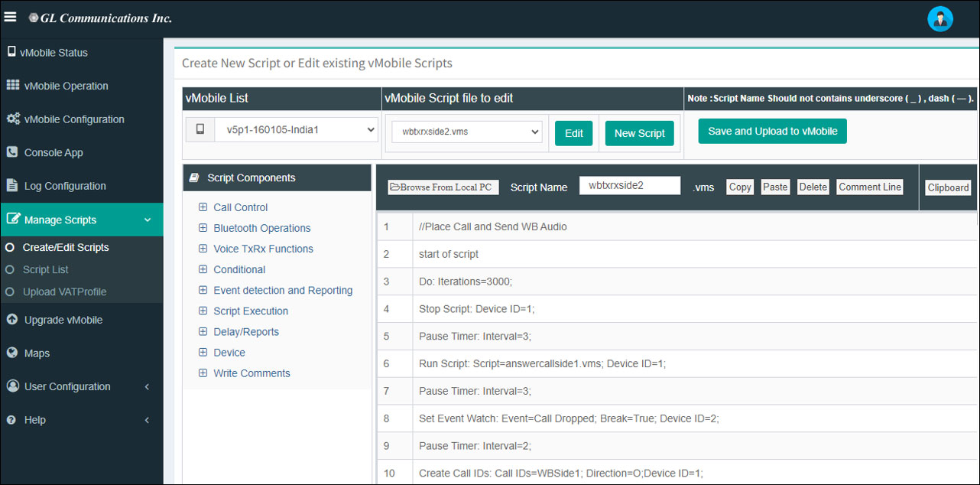Click the GL Communications Inc. logo
The width and height of the screenshot is (980, 485).
[100, 18]
